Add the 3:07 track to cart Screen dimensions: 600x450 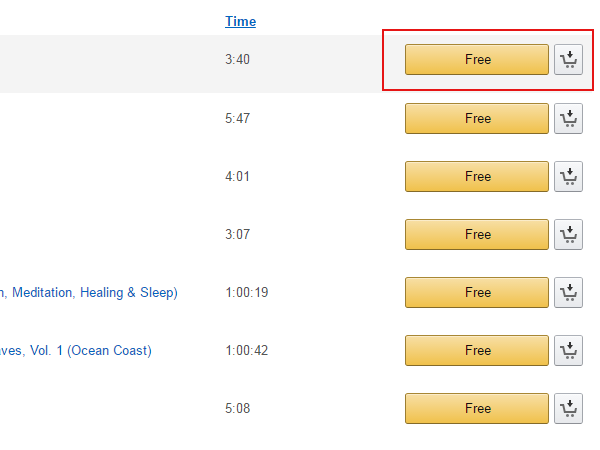(x=568, y=235)
